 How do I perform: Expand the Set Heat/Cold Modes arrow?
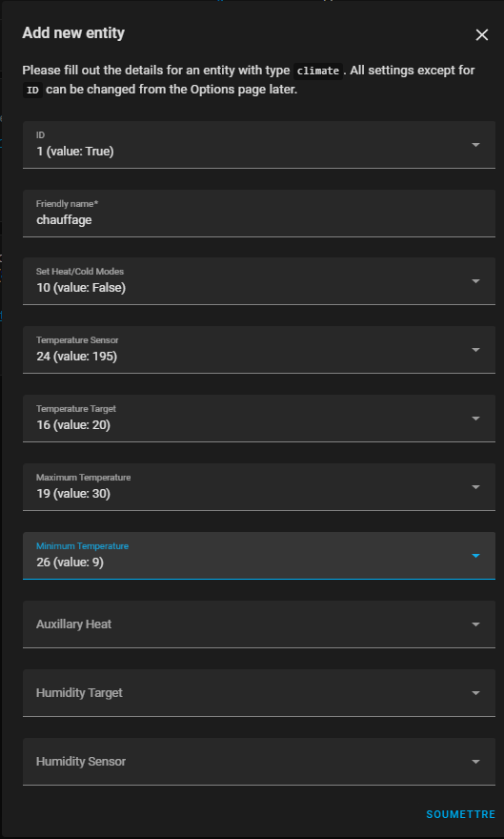[x=475, y=281]
